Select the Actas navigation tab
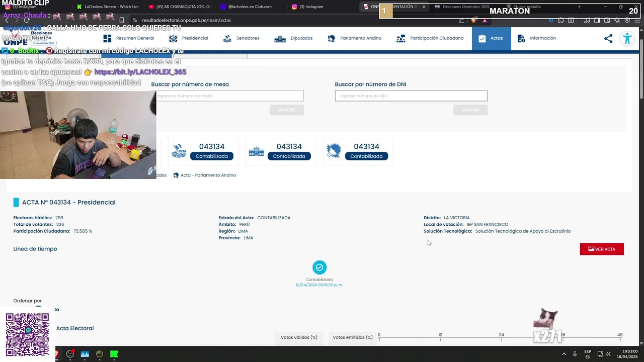The height and width of the screenshot is (362, 644). tap(491, 38)
